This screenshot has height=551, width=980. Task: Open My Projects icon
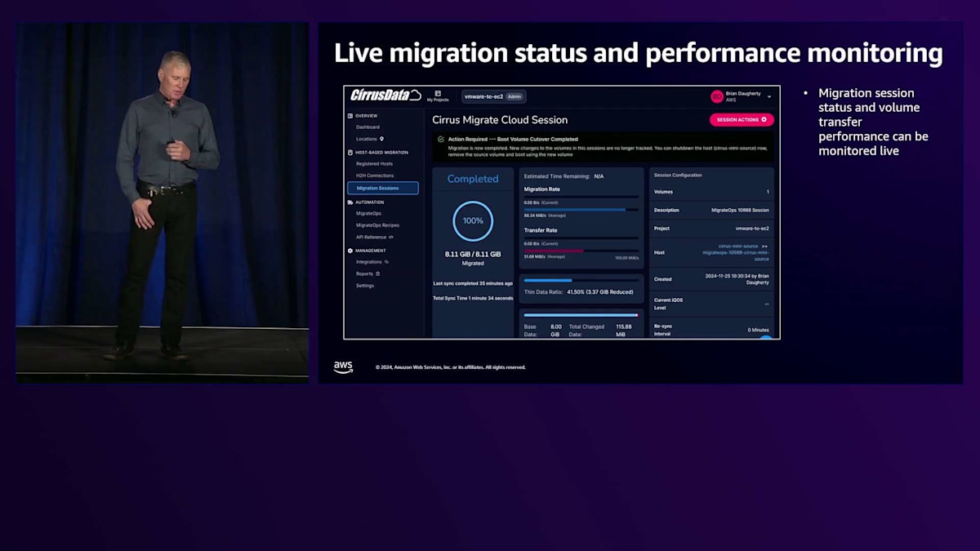tap(438, 93)
